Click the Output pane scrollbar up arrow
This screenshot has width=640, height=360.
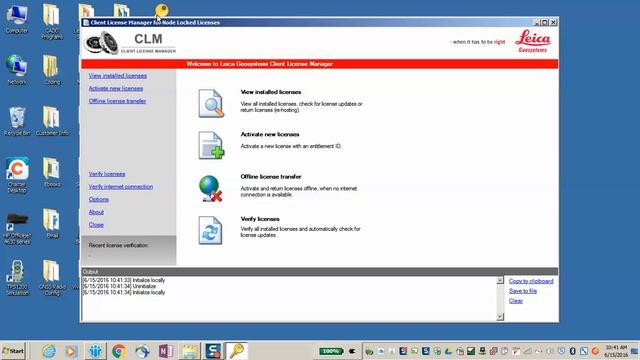(x=500, y=280)
